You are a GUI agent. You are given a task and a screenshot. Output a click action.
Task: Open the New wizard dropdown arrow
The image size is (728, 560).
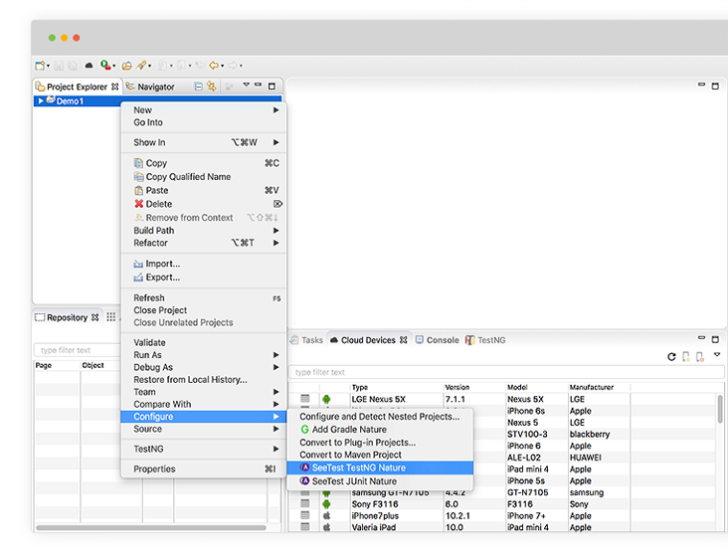tap(49, 66)
